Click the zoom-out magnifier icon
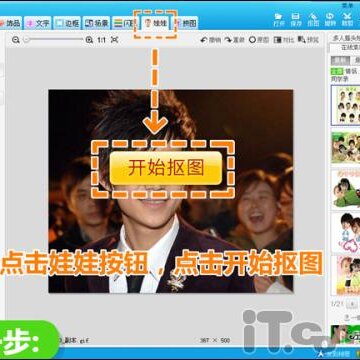The width and height of the screenshot is (360, 360). (15, 40)
